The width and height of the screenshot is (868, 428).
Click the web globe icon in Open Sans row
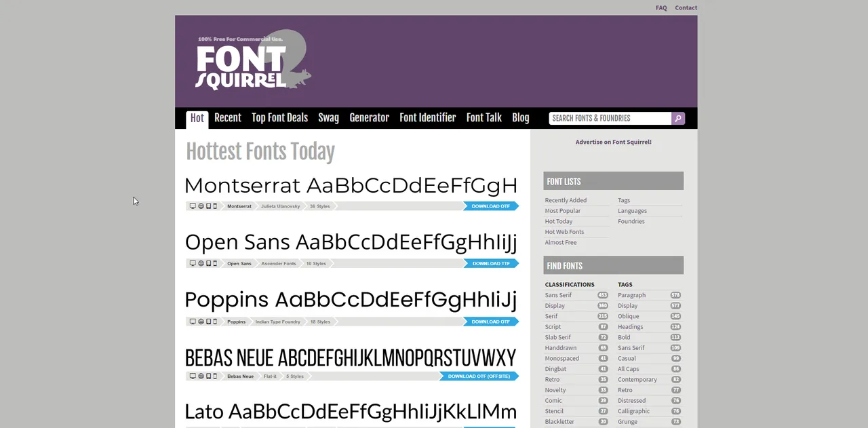coord(201,263)
